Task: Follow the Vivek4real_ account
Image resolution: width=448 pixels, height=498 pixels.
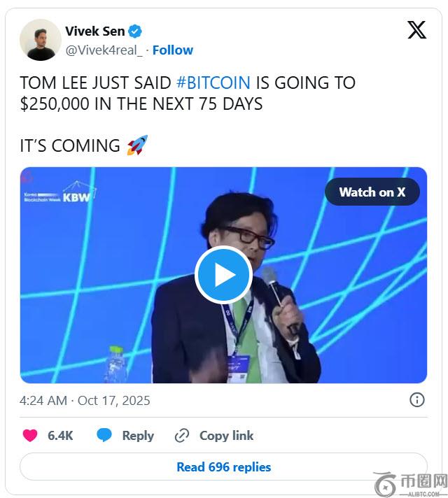Action: [173, 50]
